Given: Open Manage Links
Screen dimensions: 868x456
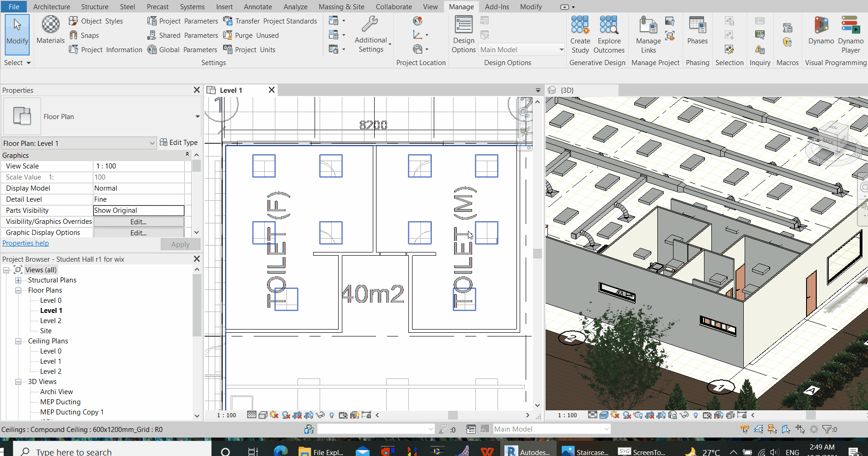Looking at the screenshot, I should 648,35.
